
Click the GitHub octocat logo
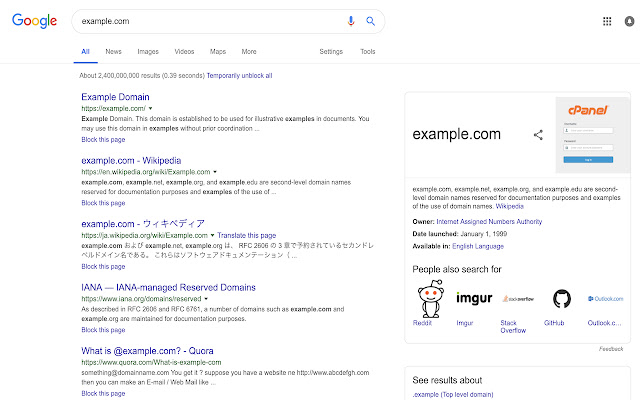pyautogui.click(x=562, y=299)
